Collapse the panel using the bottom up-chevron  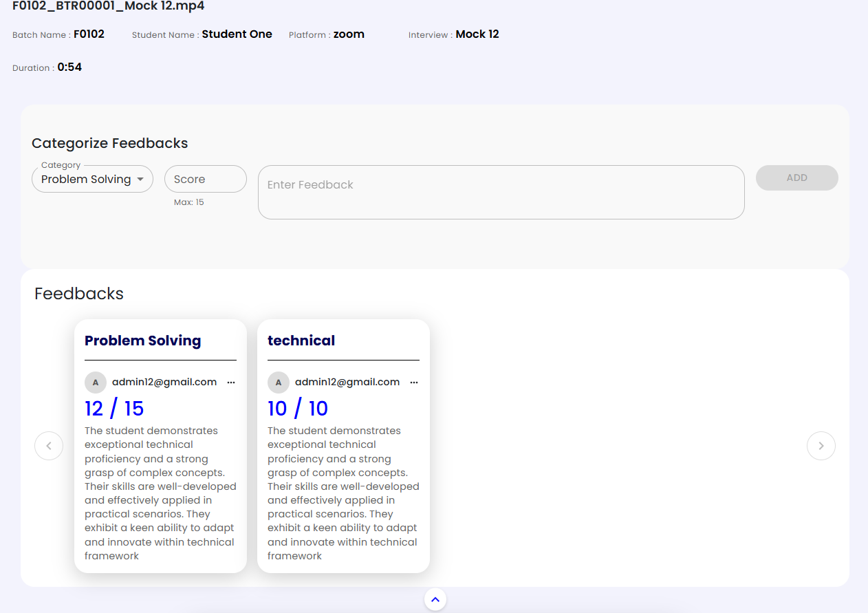[435, 599]
